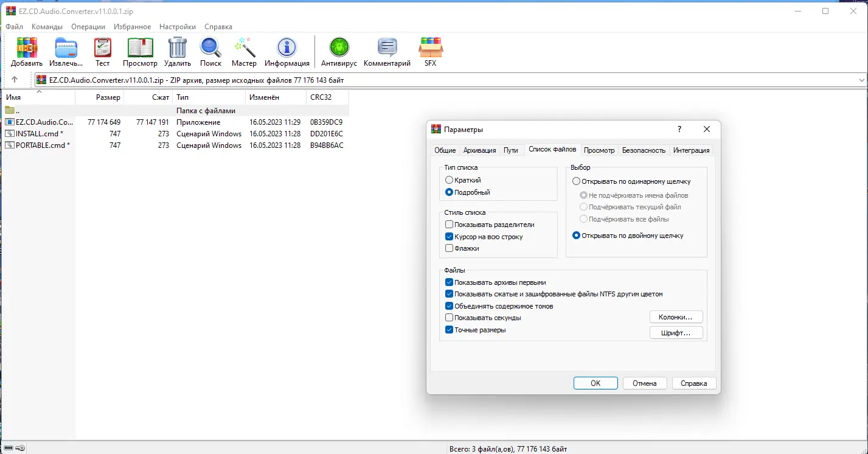Image resolution: width=868 pixels, height=454 pixels.
Task: Switch to the Общие tab
Action: pos(445,150)
